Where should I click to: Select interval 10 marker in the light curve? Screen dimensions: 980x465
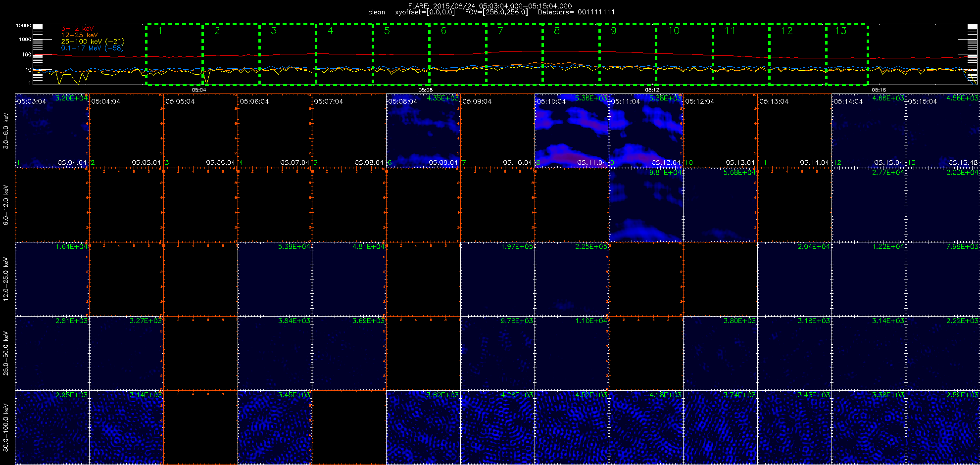pos(674,31)
